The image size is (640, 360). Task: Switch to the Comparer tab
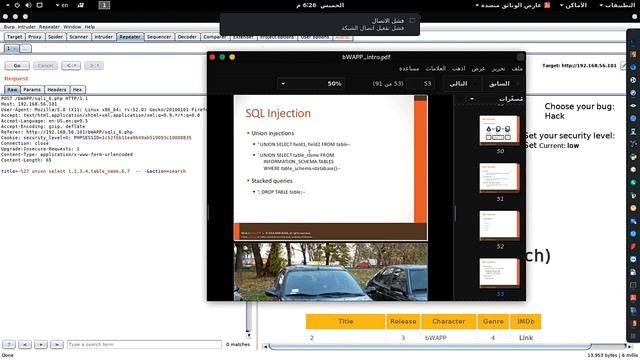click(214, 37)
